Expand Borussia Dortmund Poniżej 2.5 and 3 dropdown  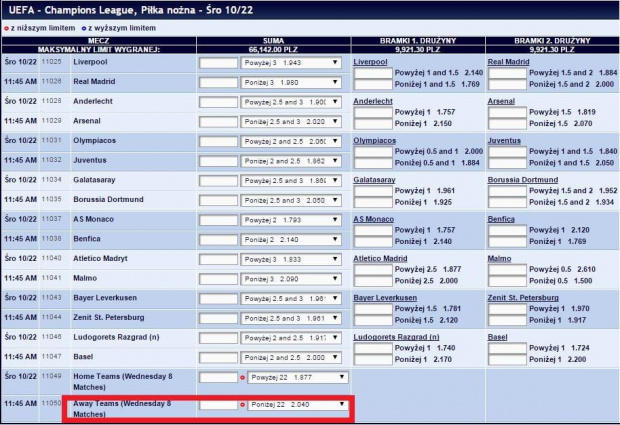[291, 200]
